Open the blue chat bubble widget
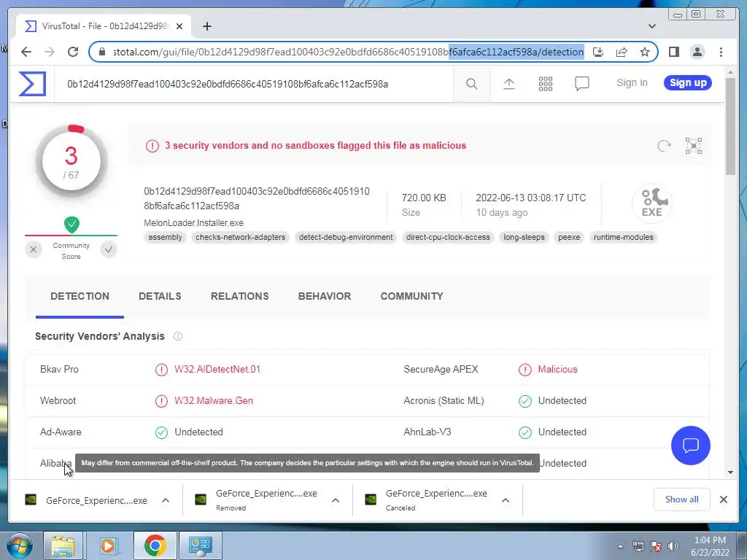The image size is (747, 560). (x=690, y=446)
